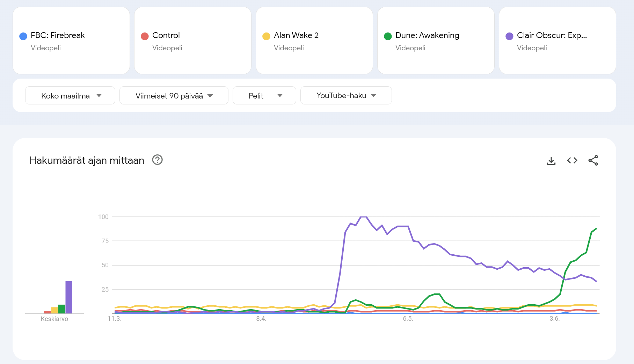Select the FBC: Firebreak search term card
634x364 pixels.
[x=71, y=41]
